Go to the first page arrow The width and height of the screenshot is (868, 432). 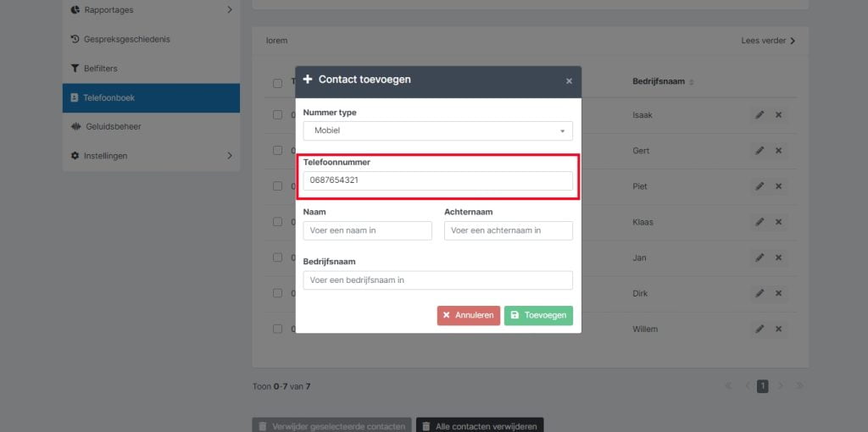(x=728, y=386)
